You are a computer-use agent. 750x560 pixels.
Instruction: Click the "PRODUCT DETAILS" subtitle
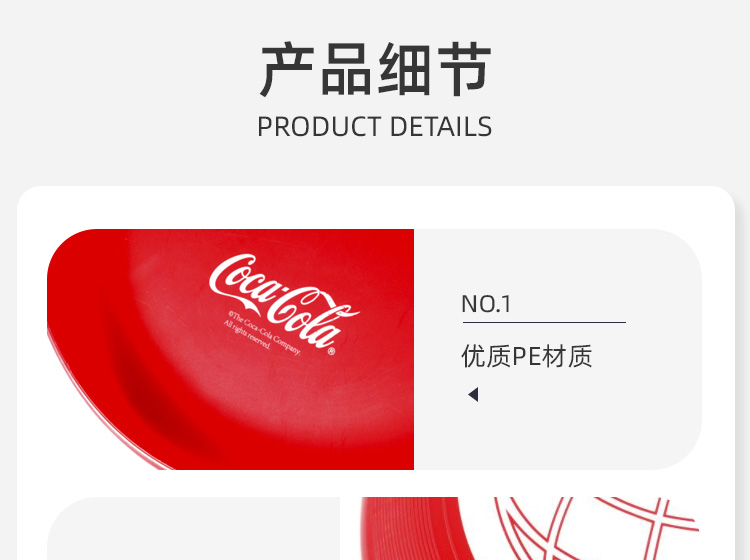(375, 127)
